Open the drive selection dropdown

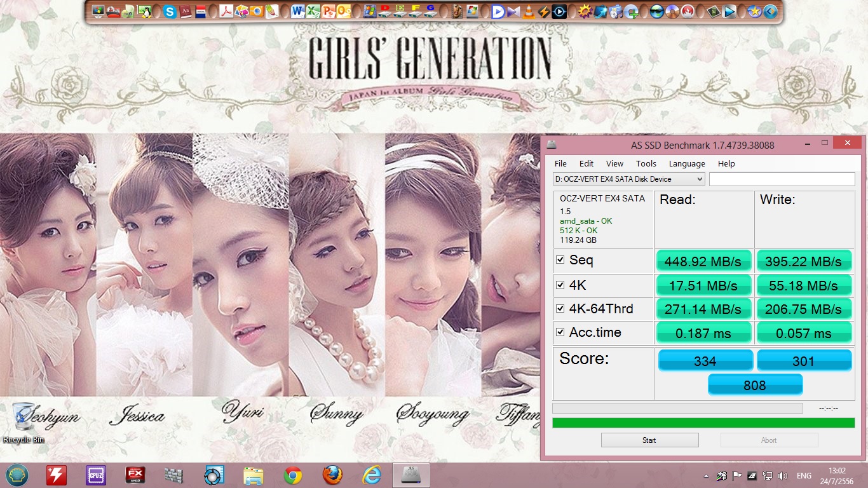629,179
